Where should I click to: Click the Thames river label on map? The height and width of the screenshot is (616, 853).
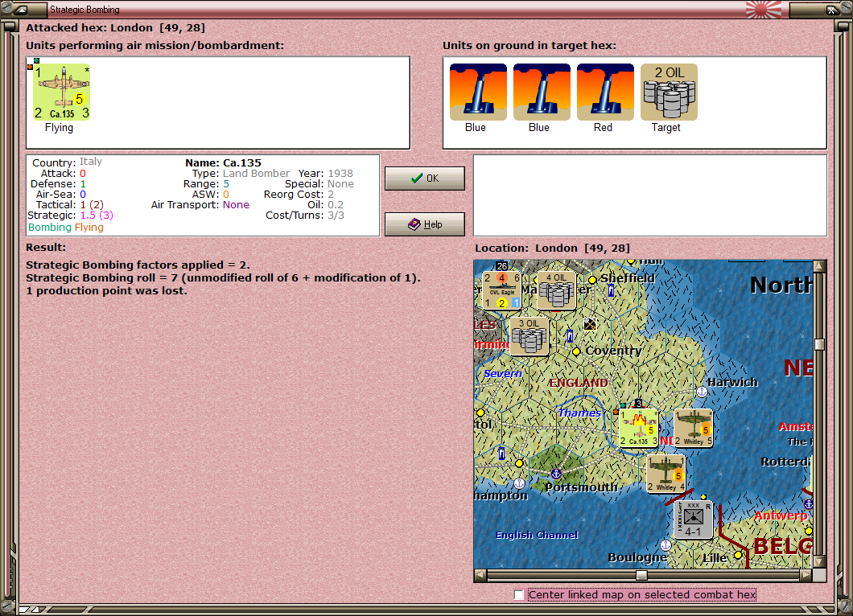(580, 413)
